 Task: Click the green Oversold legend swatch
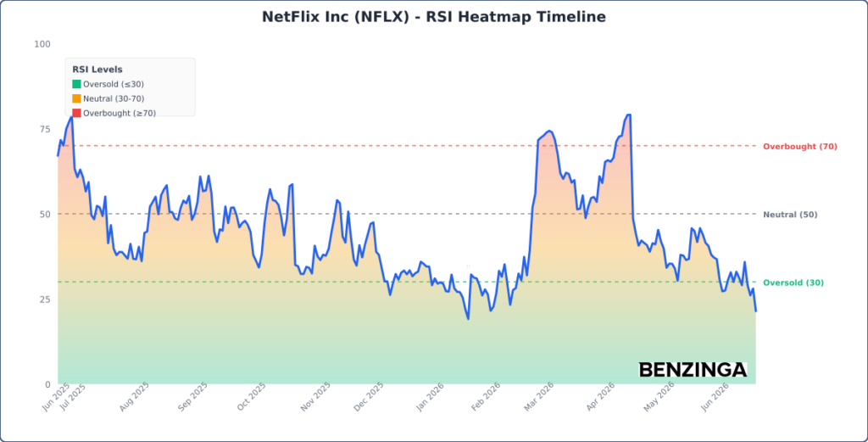(x=76, y=84)
